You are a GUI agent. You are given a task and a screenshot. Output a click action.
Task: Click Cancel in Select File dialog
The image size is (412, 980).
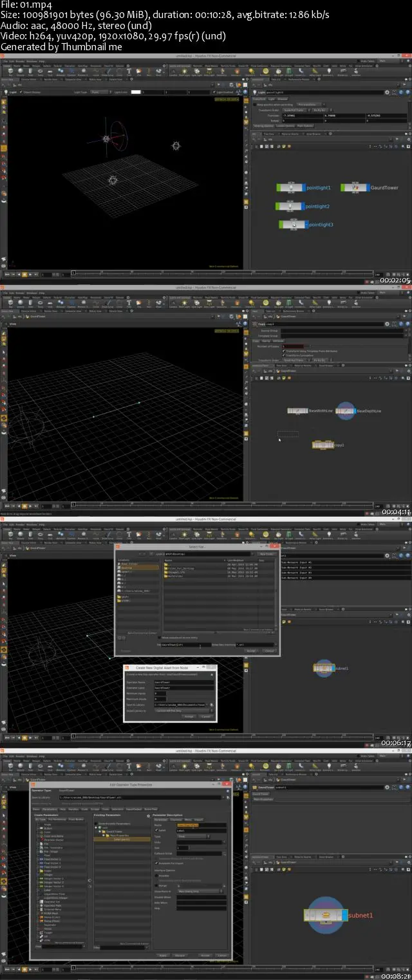[269, 651]
